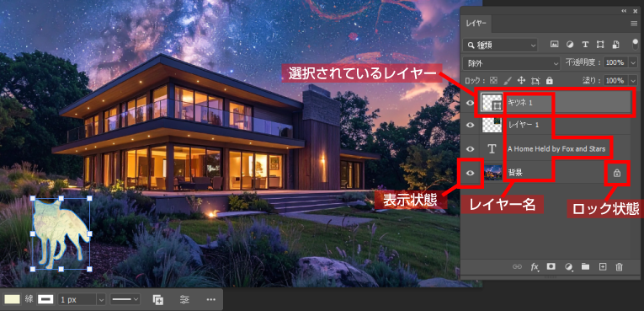Open the Layers panel hamburger menu
Screen dimensions: 644x311
click(634, 24)
